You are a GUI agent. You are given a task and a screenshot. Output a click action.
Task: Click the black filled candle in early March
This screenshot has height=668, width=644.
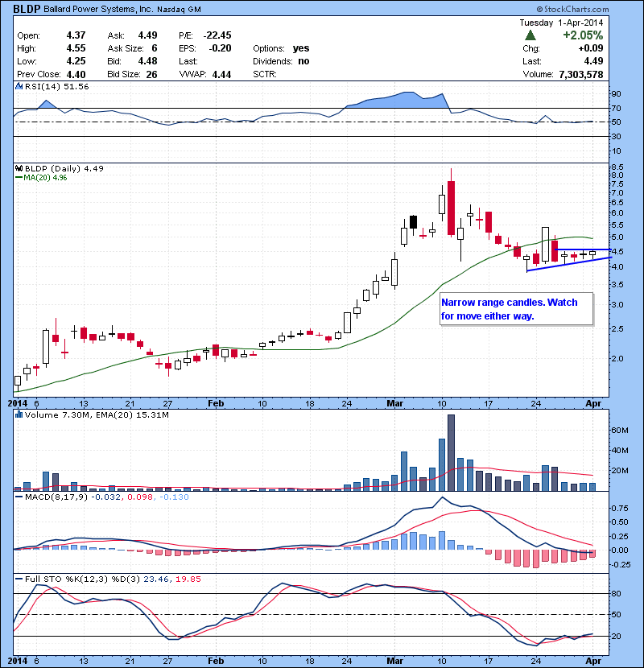pos(413,222)
